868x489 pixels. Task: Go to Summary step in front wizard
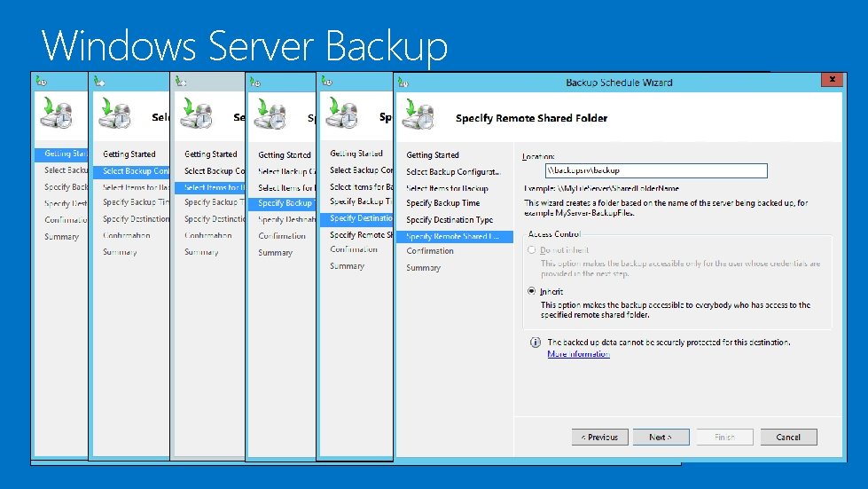pos(424,267)
